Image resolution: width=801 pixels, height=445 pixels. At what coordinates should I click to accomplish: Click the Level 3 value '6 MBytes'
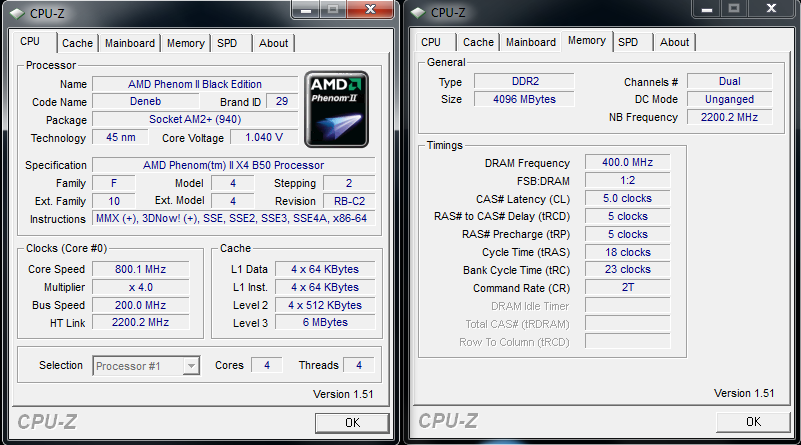pyautogui.click(x=325, y=322)
